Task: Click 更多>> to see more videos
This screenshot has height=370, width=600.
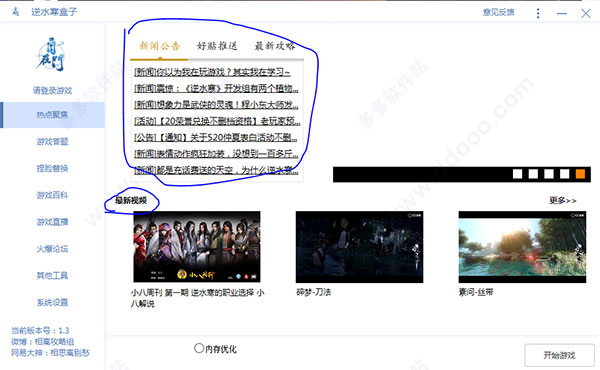Action: pyautogui.click(x=562, y=200)
